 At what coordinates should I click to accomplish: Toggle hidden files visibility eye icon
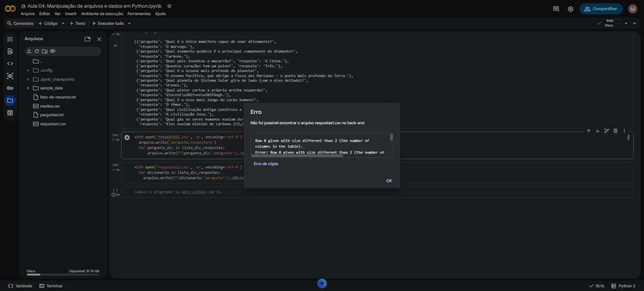click(x=53, y=51)
